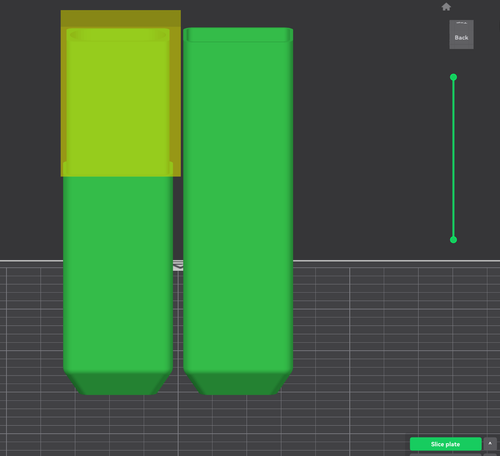Screen dimensions: 500x456
Task: Click the top handle of layer slider
Action: pyautogui.click(x=453, y=77)
